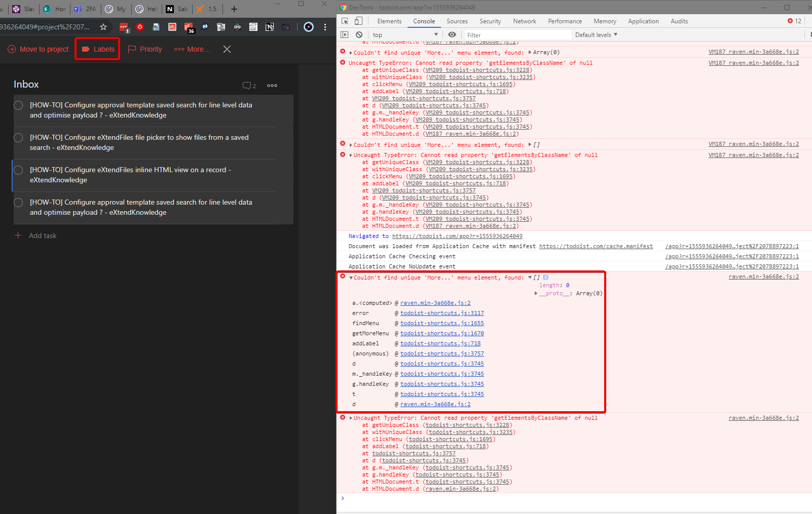Screen dimensions: 812x514
Task: Select the inspect element tool in DevTools
Action: point(346,21)
